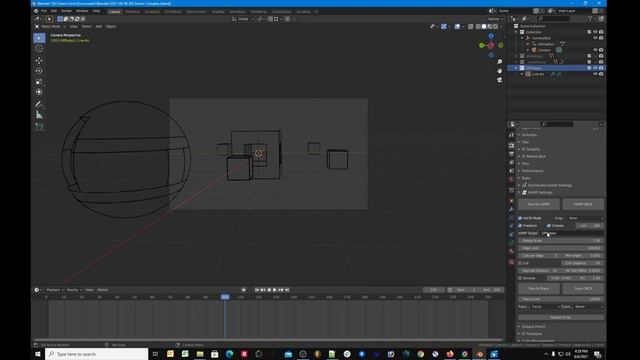Jump to the timeline's first frame
This screenshot has height=360, width=640.
[257, 290]
